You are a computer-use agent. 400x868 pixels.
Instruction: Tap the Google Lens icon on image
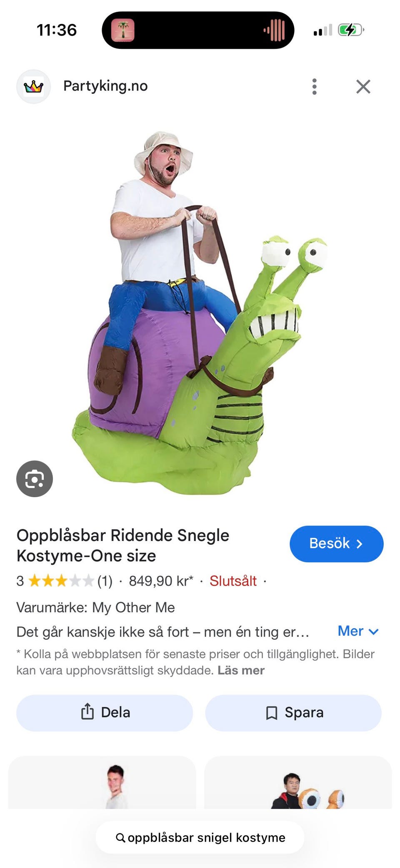point(35,478)
